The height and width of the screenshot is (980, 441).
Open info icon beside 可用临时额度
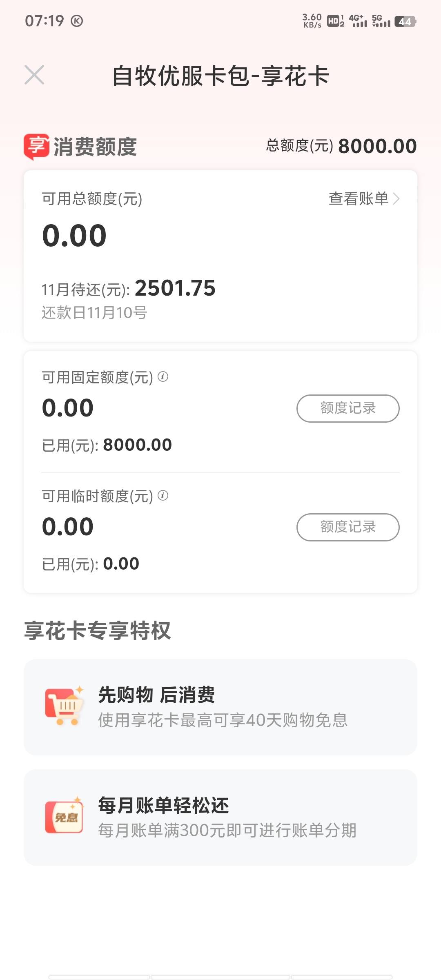point(163,495)
